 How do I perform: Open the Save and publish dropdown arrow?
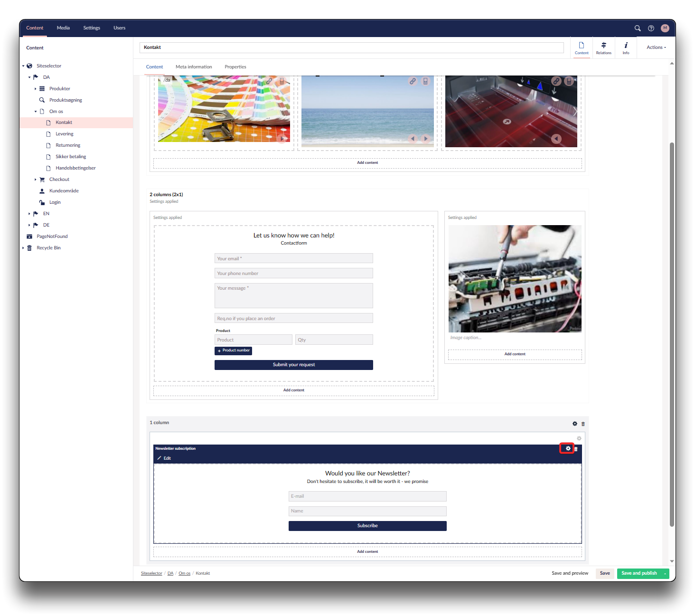[x=665, y=573]
